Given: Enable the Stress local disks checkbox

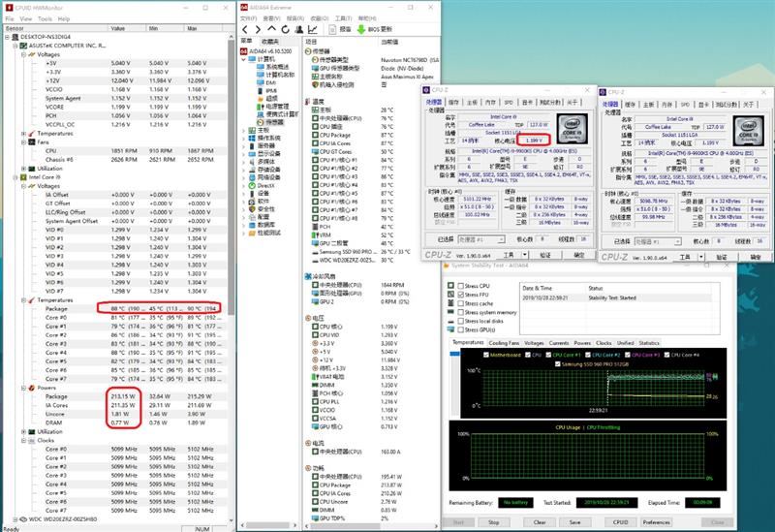Looking at the screenshot, I should point(461,321).
